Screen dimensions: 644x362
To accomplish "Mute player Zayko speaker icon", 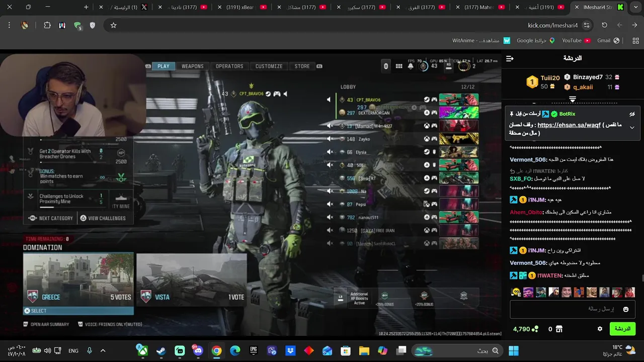I will click(x=330, y=139).
